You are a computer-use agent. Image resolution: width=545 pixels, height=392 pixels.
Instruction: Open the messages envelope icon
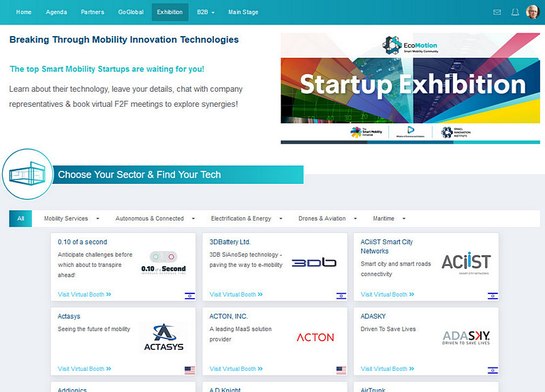pyautogui.click(x=497, y=12)
